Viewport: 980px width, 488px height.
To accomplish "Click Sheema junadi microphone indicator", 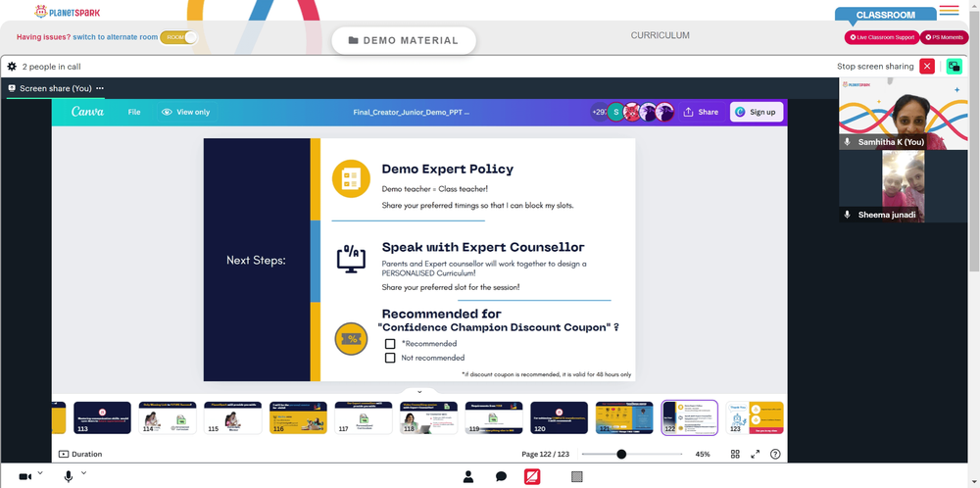I will click(x=848, y=215).
